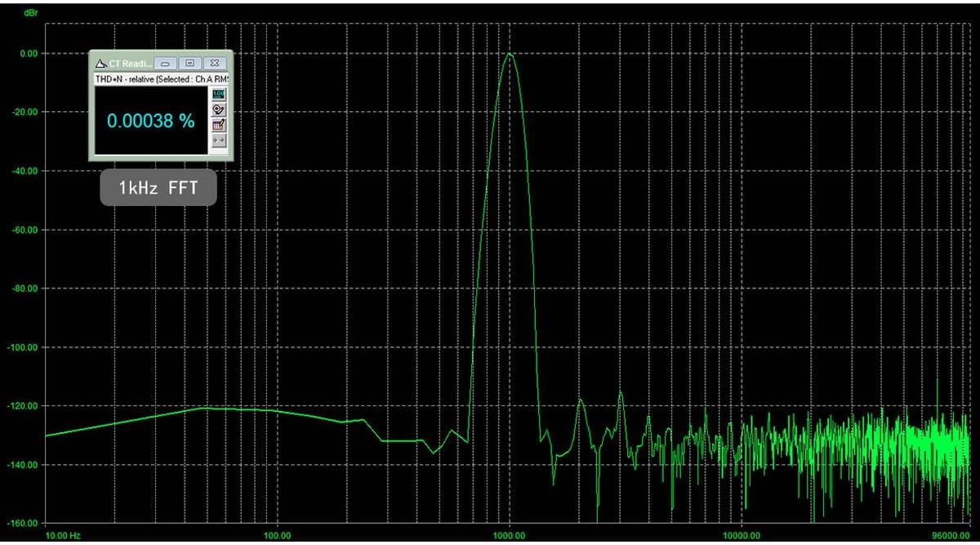Click the -100.00 y-axis label
Image resolution: width=980 pixels, height=545 pixels.
[x=22, y=347]
